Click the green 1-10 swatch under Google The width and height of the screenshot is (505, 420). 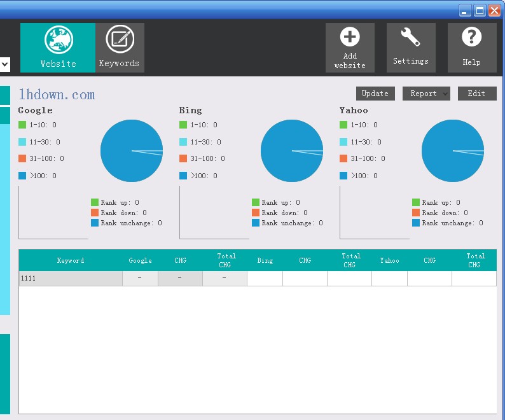pyautogui.click(x=22, y=125)
